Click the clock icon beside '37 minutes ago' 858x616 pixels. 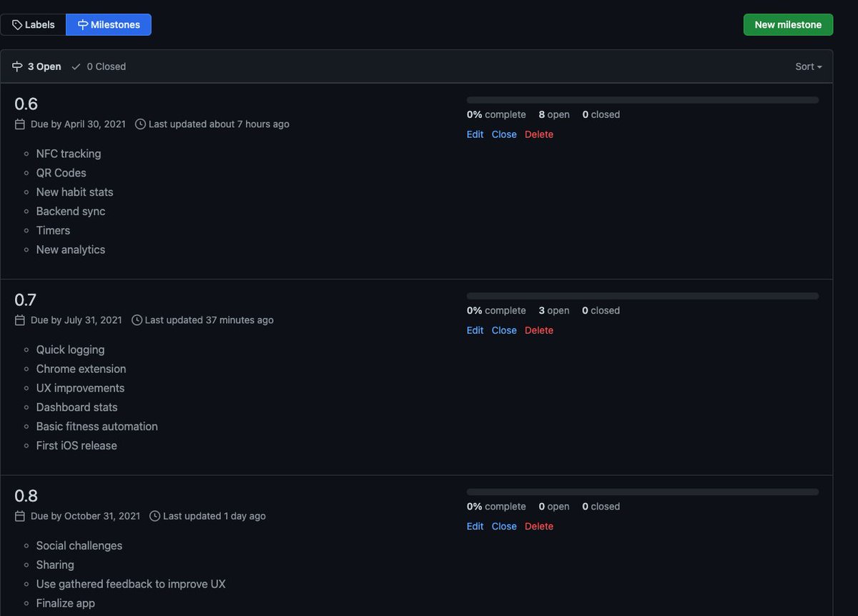137,320
